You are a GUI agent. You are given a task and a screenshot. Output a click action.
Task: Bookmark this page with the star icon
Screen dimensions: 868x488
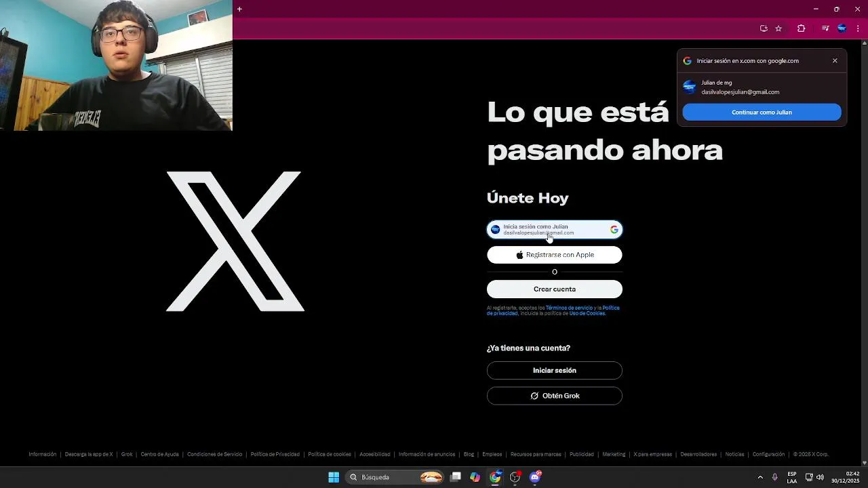tap(778, 28)
